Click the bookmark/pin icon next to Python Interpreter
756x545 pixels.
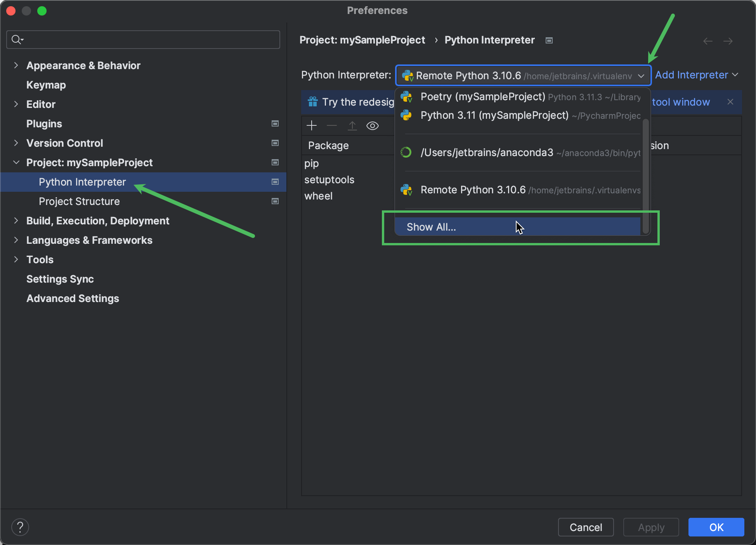click(x=275, y=181)
